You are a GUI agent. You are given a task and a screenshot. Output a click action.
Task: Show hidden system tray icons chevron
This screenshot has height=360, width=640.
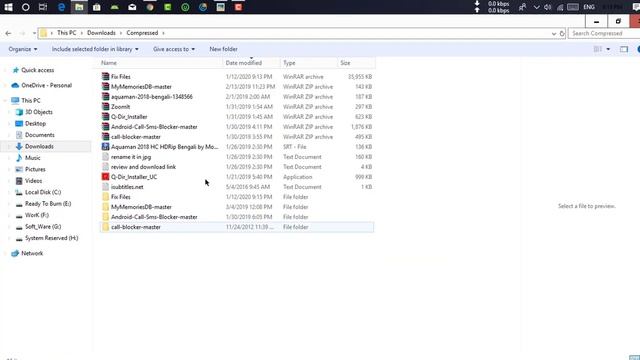tap(536, 7)
